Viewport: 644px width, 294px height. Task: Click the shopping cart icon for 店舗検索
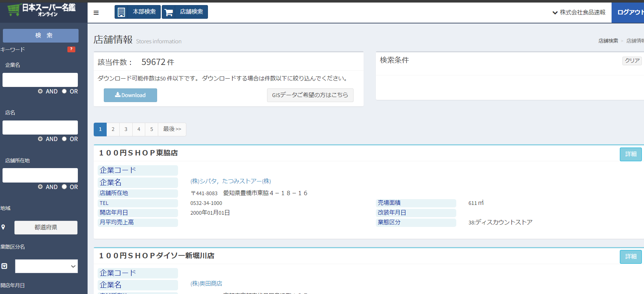point(169,12)
